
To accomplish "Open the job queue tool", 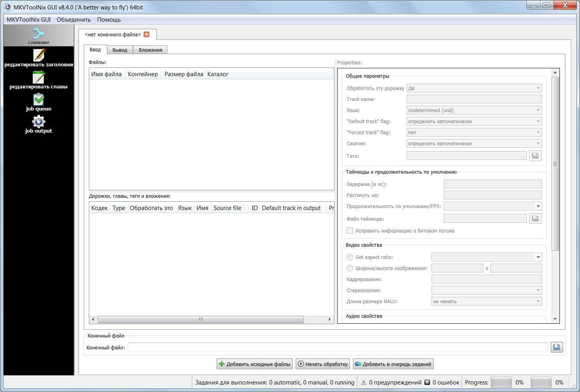I will tap(39, 102).
